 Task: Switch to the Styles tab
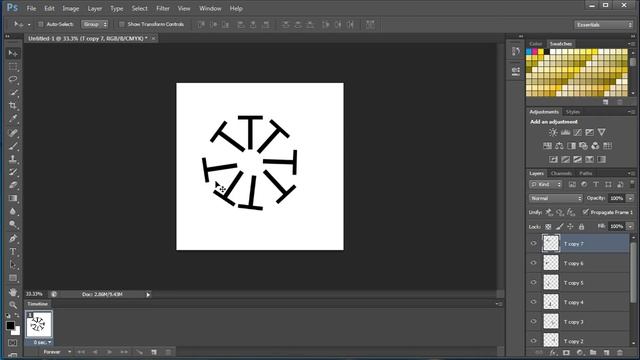coord(573,112)
